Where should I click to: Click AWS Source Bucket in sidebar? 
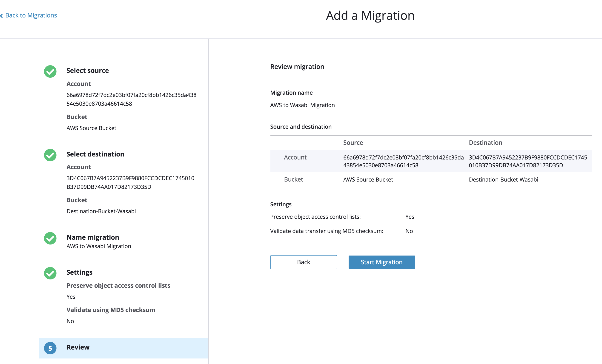click(91, 128)
